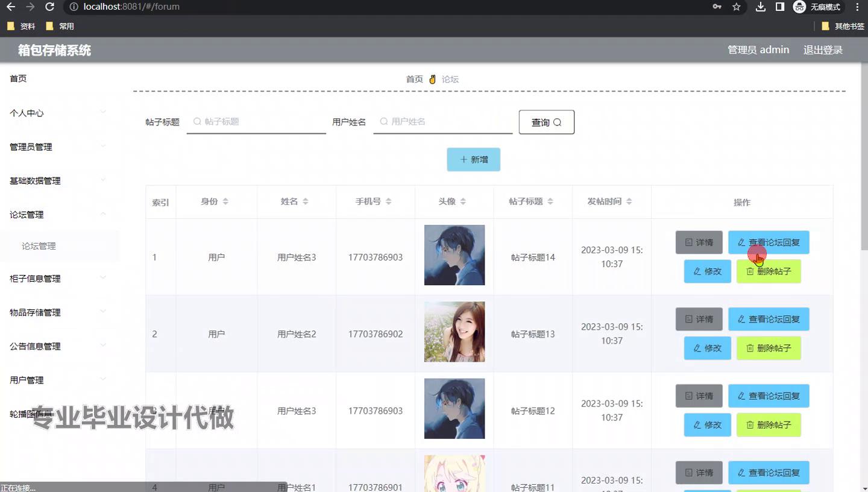Sort by 身份 column arrows
868x492 pixels.
pos(225,201)
